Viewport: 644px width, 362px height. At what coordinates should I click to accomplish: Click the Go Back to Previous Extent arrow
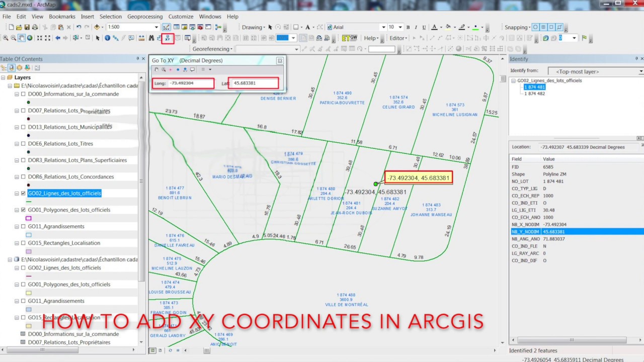tap(58, 38)
